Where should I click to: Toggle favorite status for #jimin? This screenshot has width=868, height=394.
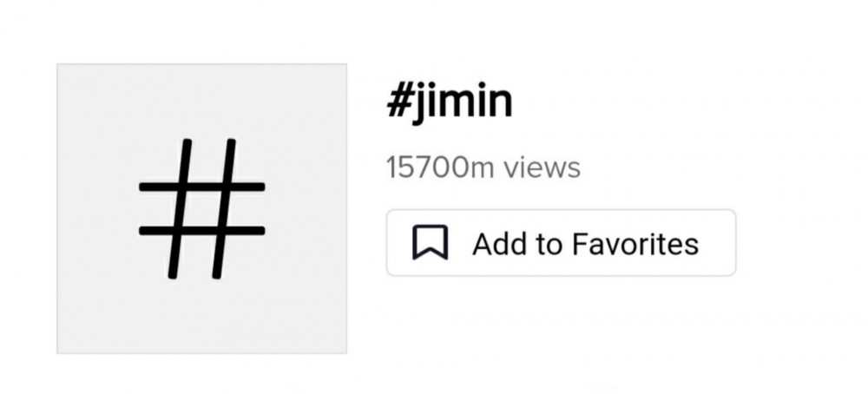tap(561, 242)
